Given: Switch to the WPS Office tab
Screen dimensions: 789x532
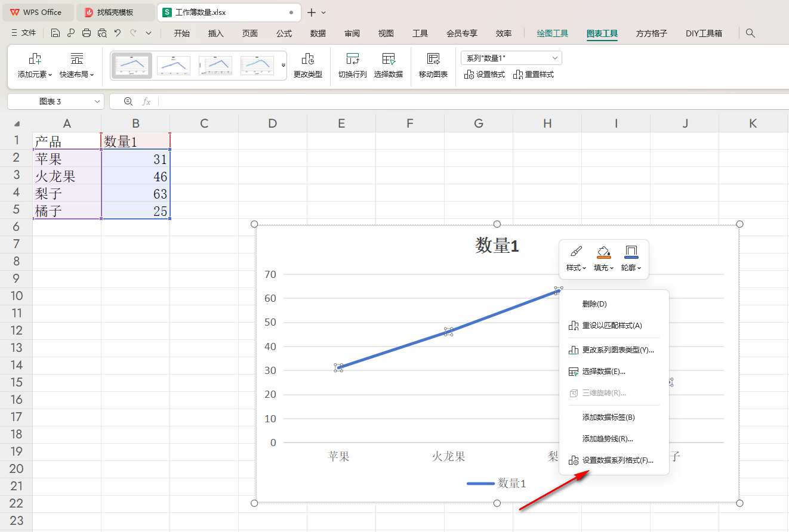Looking at the screenshot, I should click(x=37, y=12).
